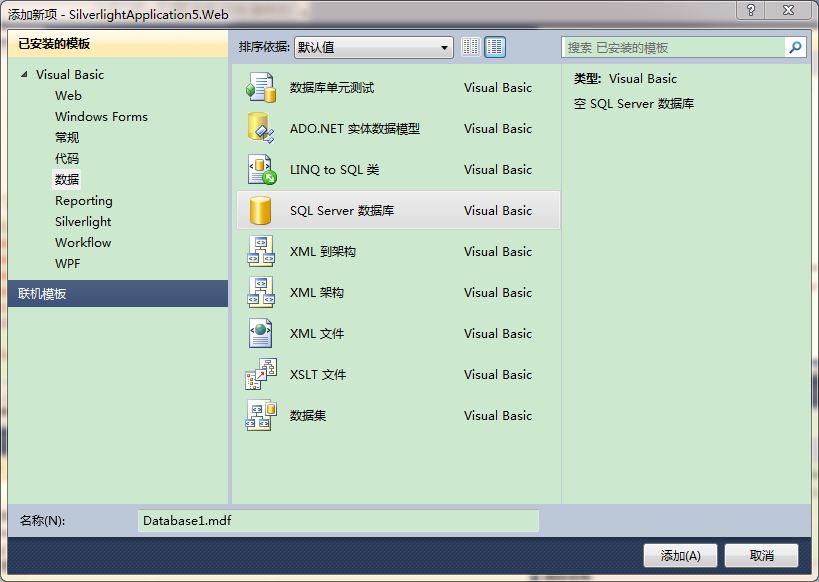Click Visual Basic label in 数据库单元测试 row
This screenshot has height=582, width=819.
(498, 88)
